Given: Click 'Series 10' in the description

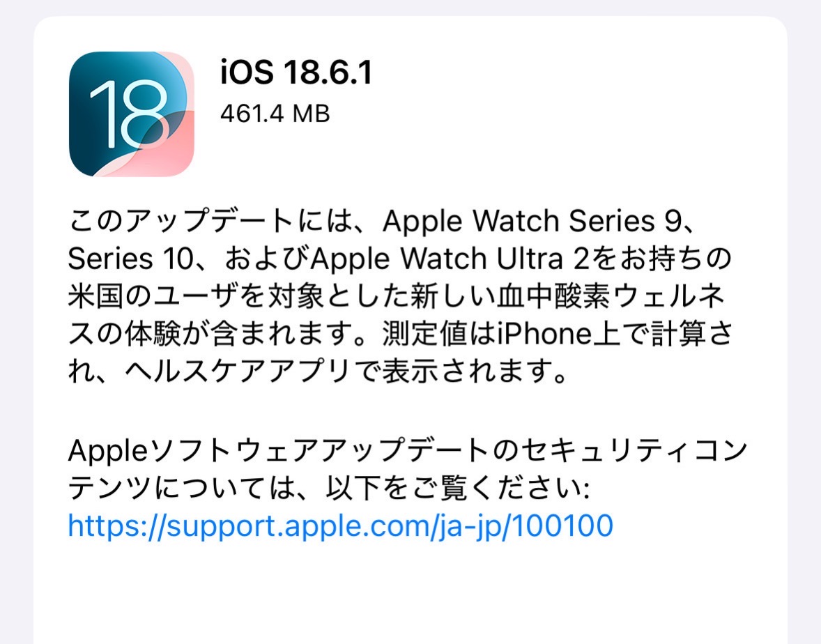Looking at the screenshot, I should pyautogui.click(x=130, y=259).
